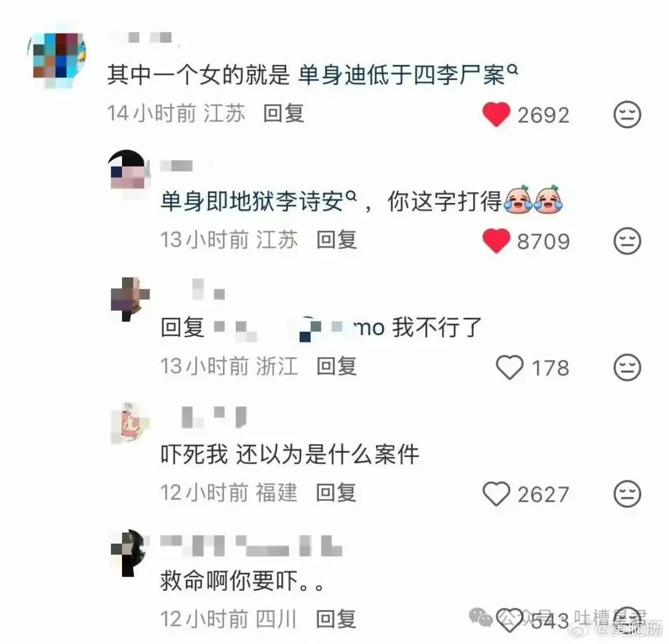669x644 pixels.
Task: Tap the heart beside 2627 likes
Action: (496, 494)
